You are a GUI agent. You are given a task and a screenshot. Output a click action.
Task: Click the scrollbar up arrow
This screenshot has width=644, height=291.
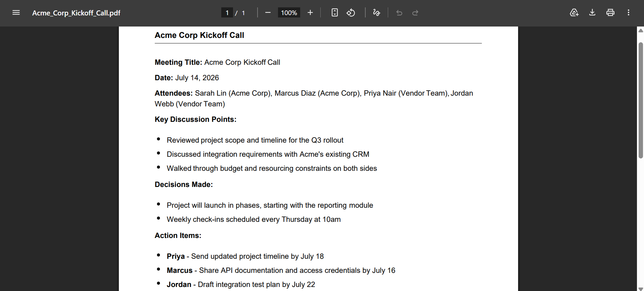coord(641,31)
